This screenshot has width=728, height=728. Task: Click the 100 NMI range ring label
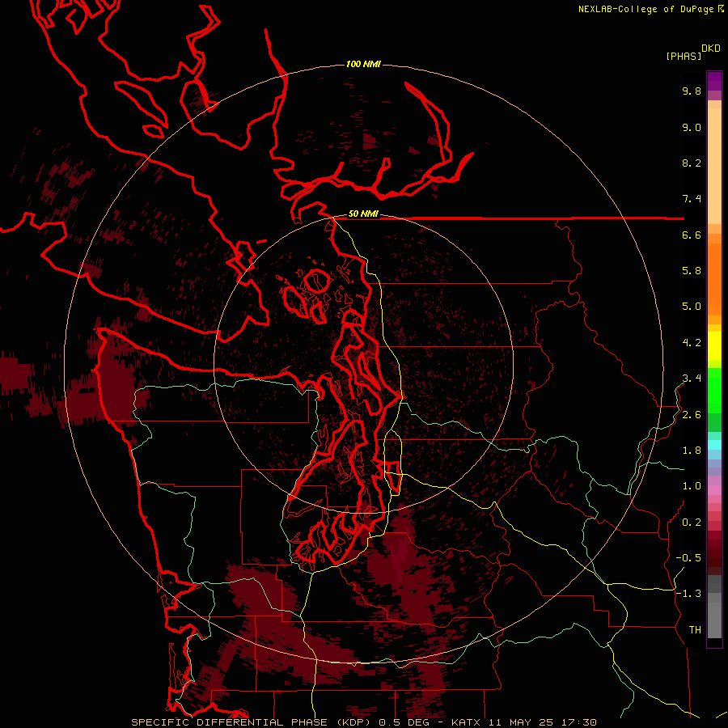tap(363, 64)
